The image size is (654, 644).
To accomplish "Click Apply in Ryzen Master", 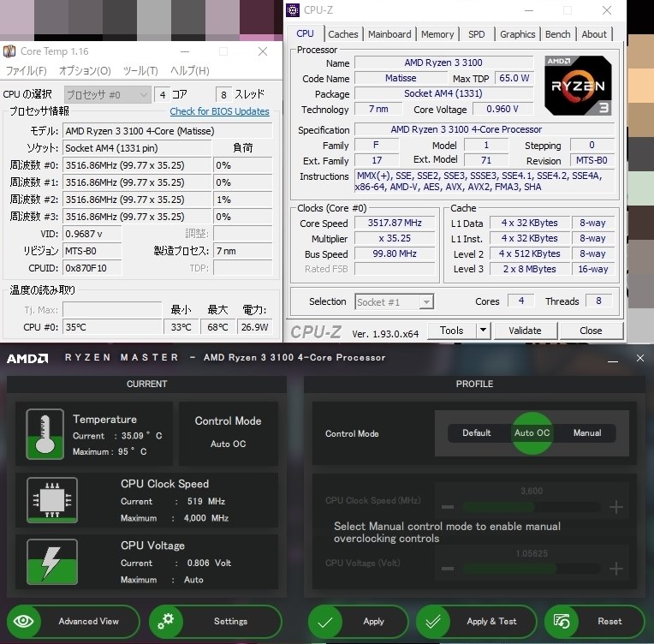I will [x=358, y=622].
